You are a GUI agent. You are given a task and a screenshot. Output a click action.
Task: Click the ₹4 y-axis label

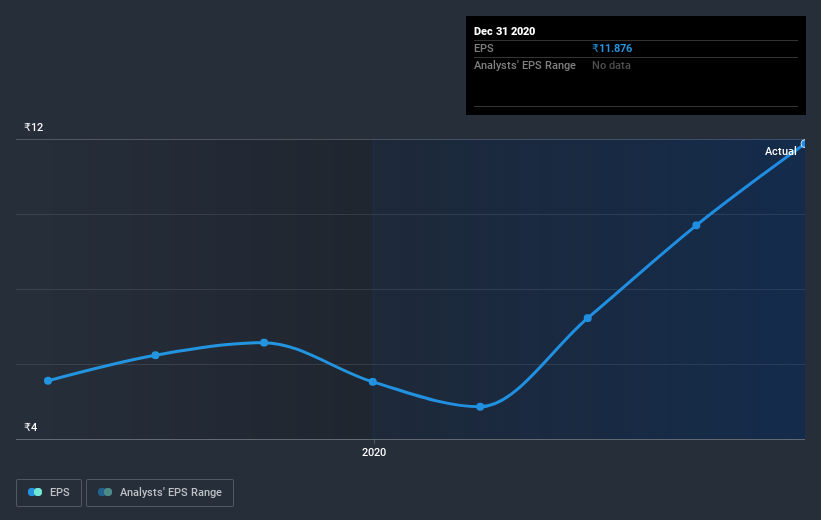tap(30, 427)
